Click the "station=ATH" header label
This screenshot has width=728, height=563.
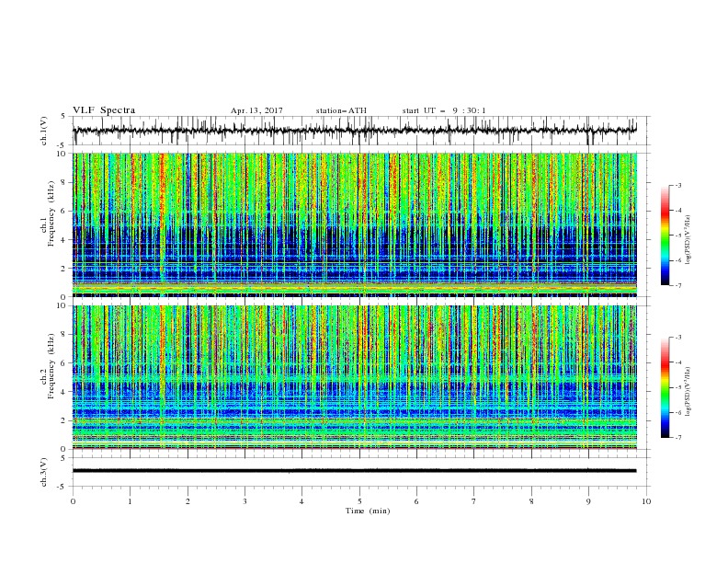[x=341, y=110]
